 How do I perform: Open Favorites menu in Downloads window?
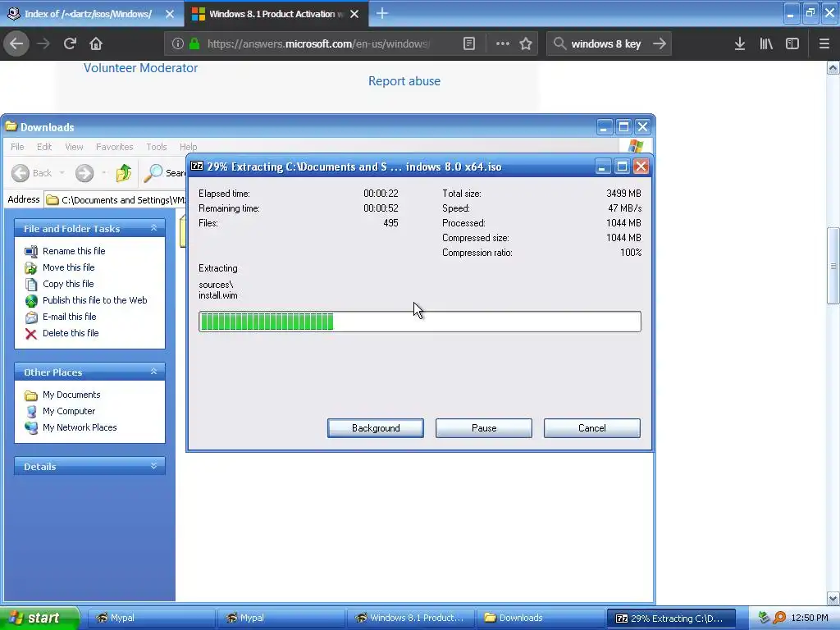[114, 147]
